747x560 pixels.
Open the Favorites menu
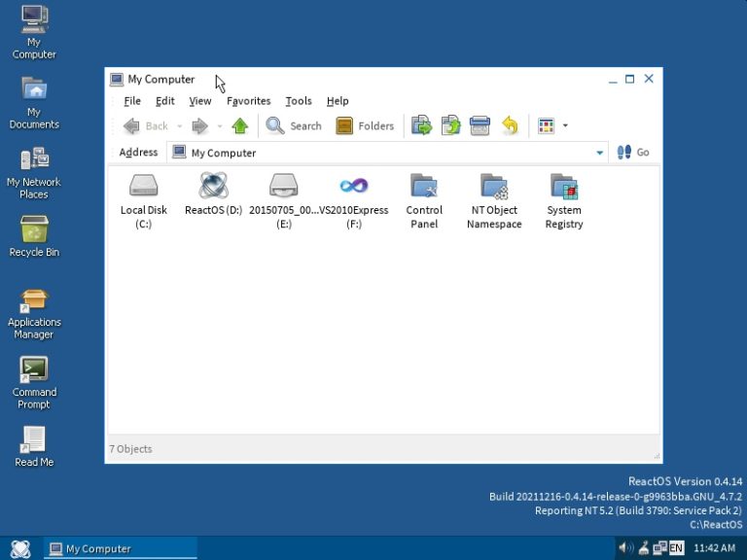click(248, 101)
